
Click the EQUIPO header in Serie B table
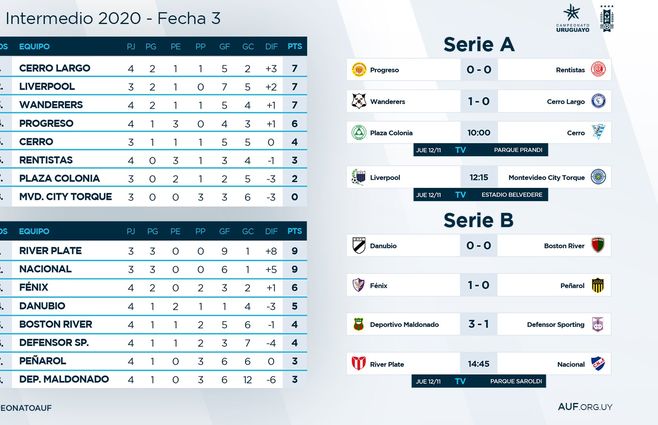pyautogui.click(x=34, y=231)
